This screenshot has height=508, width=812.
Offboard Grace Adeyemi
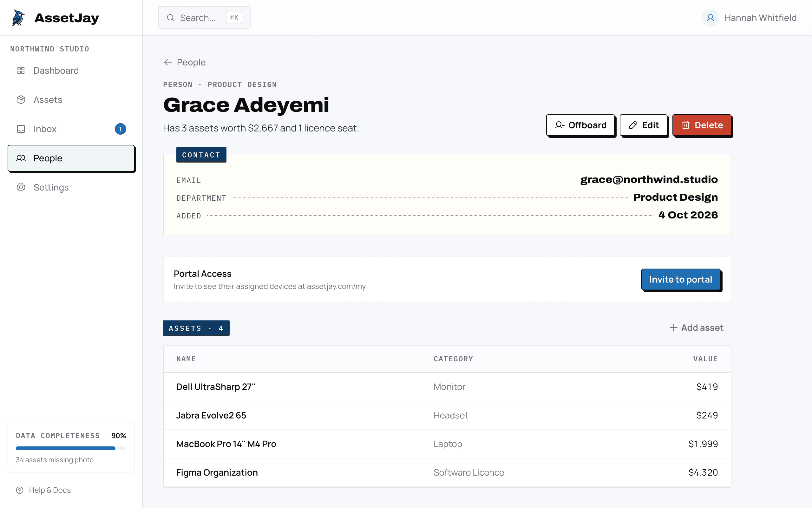pos(580,125)
